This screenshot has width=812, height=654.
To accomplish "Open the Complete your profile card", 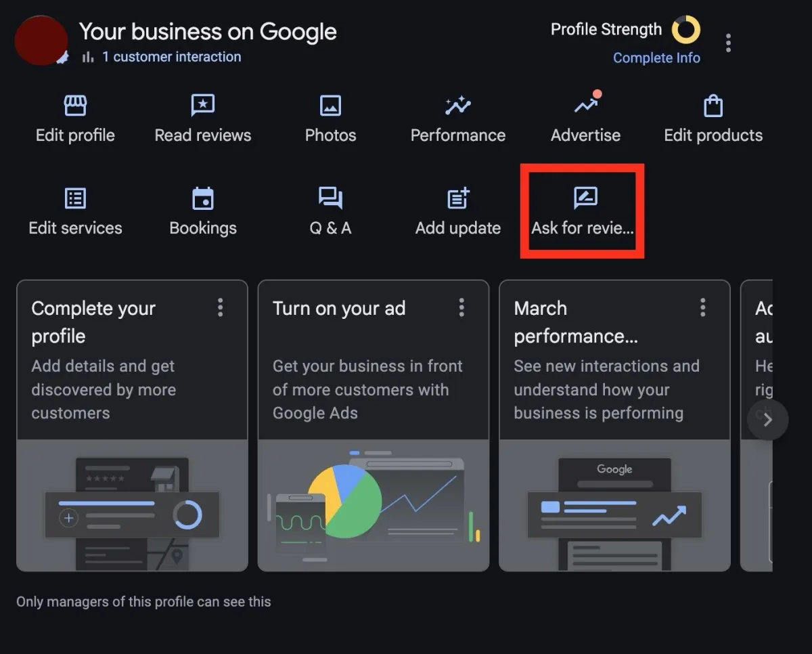I will (132, 426).
